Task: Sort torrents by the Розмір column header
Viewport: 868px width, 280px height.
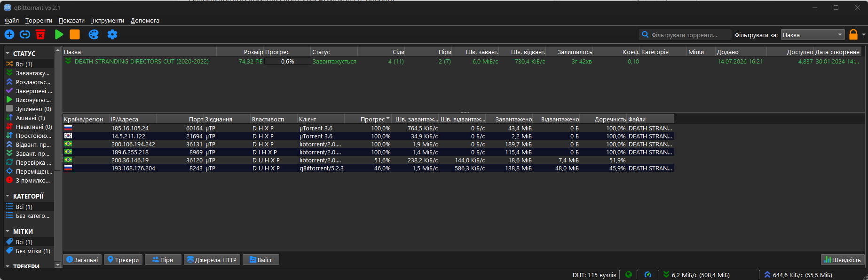Action: pos(240,52)
